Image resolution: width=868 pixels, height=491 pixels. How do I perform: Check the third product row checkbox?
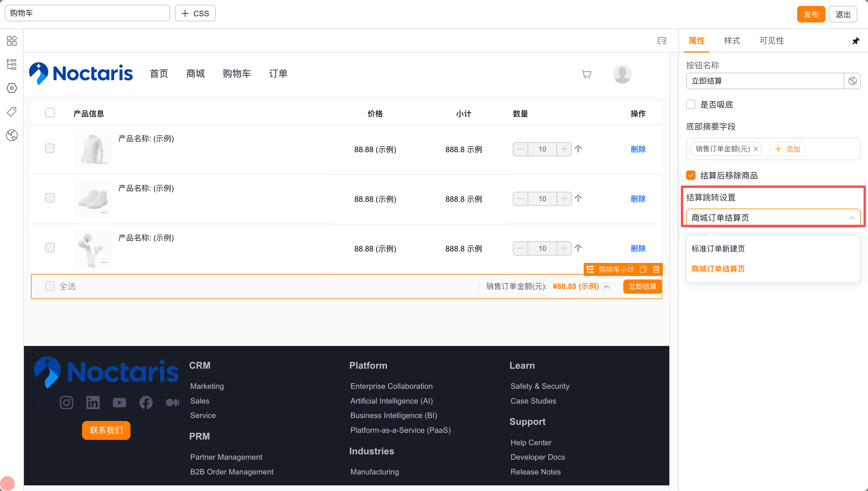coord(50,248)
